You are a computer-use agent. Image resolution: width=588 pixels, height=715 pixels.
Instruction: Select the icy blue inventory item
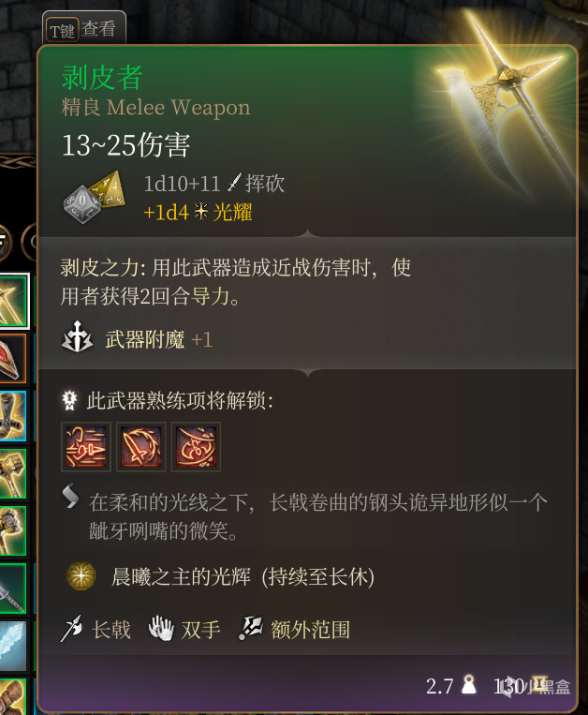click(12, 646)
